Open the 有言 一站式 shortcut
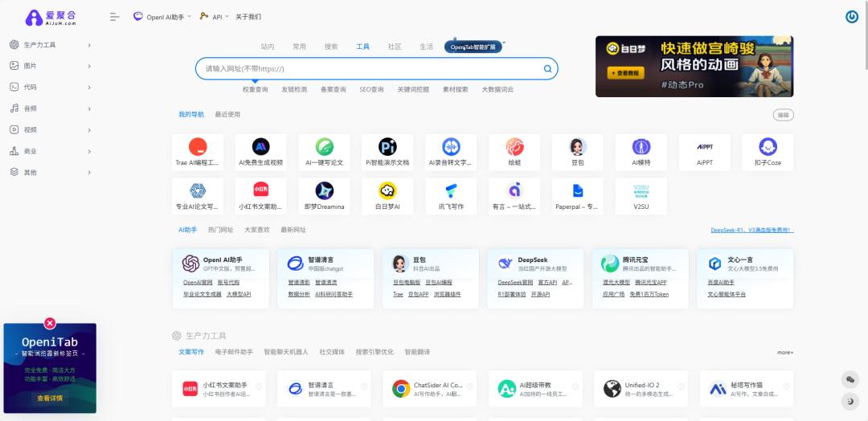 pos(514,196)
